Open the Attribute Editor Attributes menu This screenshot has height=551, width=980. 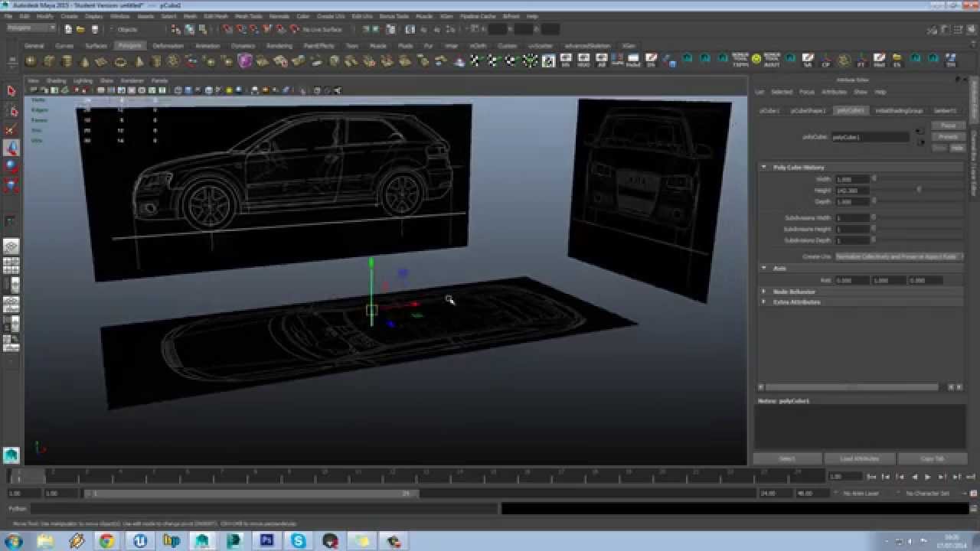pos(834,92)
